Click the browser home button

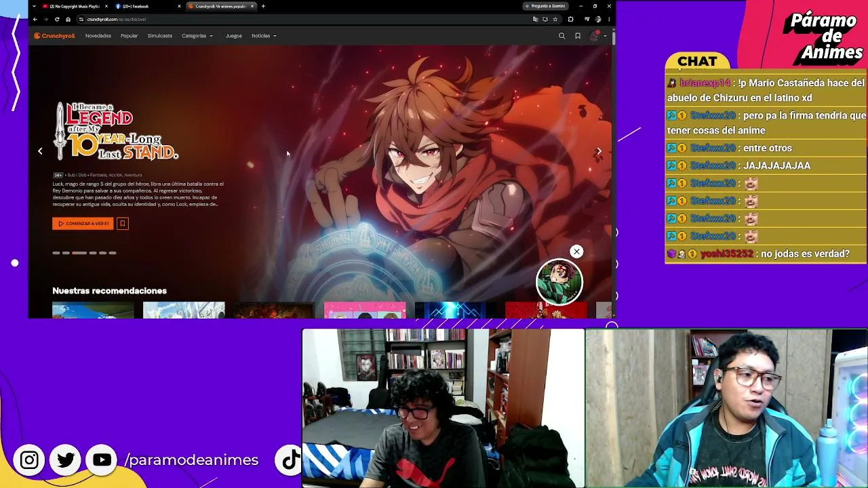68,19
